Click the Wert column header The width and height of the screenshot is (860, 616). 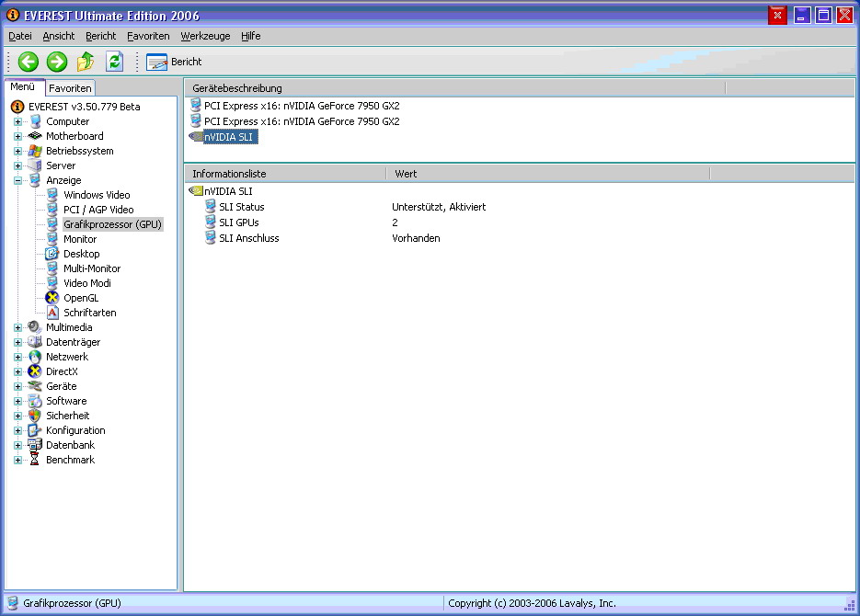tap(548, 174)
